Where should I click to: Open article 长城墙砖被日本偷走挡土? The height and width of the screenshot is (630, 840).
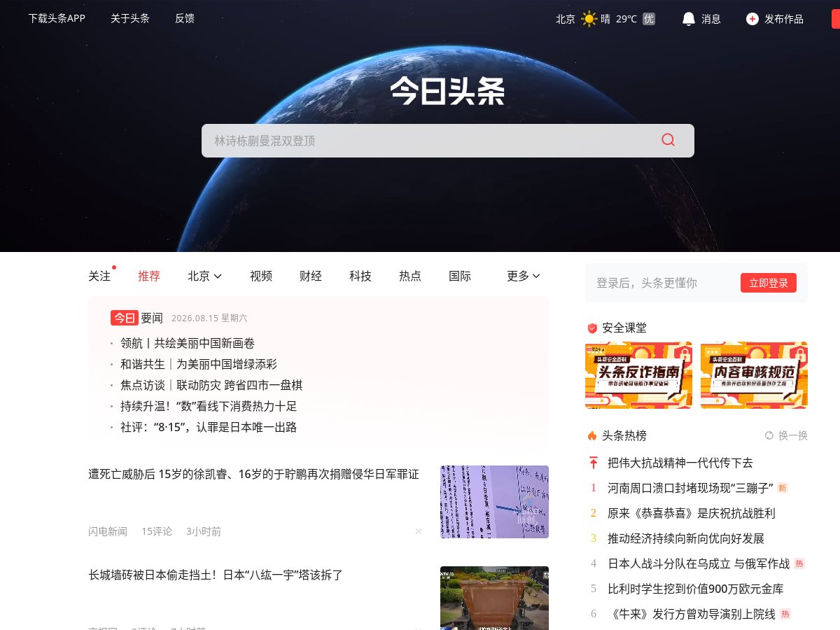pos(216,575)
